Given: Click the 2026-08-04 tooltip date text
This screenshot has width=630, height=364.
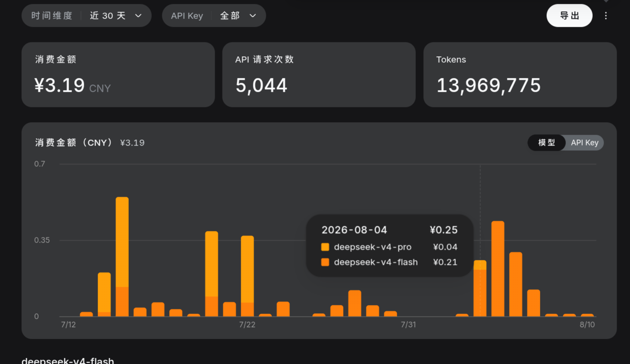Looking at the screenshot, I should (354, 230).
